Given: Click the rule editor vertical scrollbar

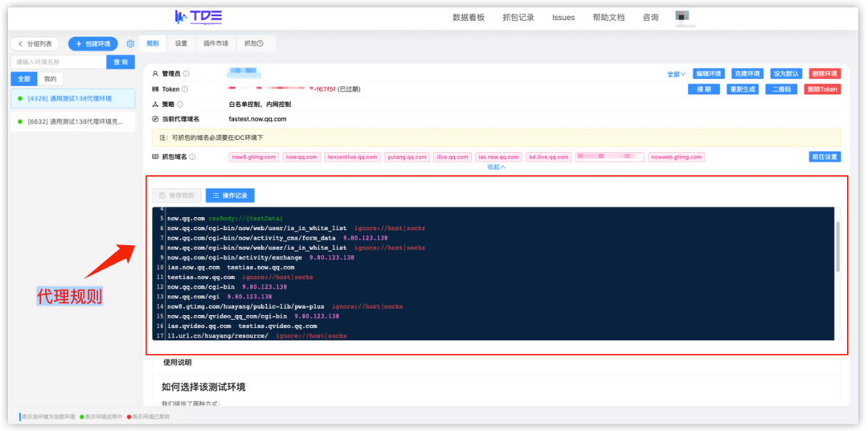Looking at the screenshot, I should coord(837,247).
